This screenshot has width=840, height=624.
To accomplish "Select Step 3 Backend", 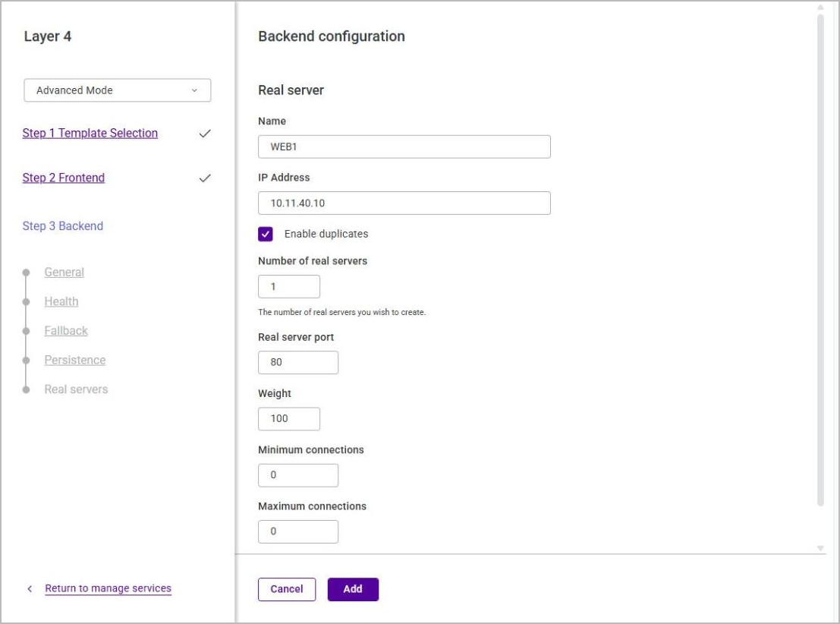I will coord(63,225).
